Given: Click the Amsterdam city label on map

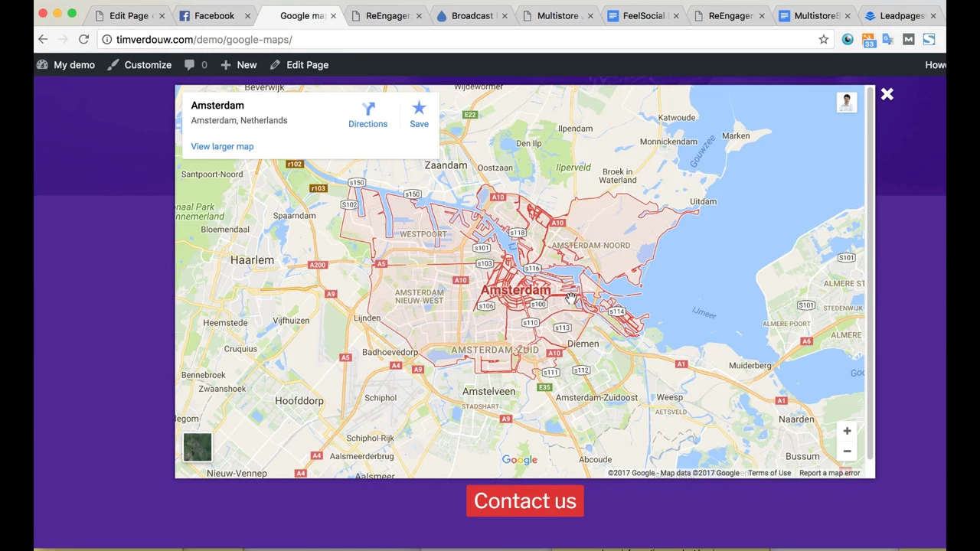Looking at the screenshot, I should point(515,290).
